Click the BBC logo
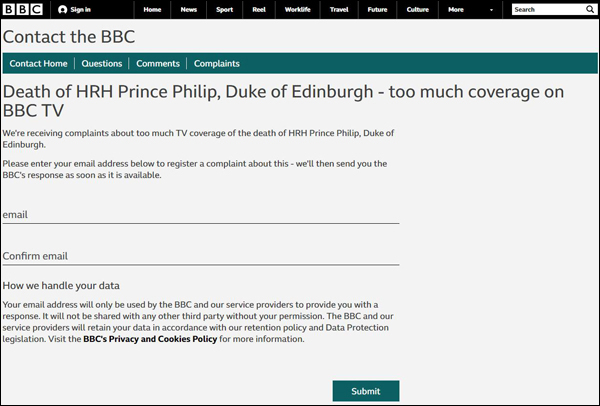This screenshot has width=600, height=406. click(23, 9)
